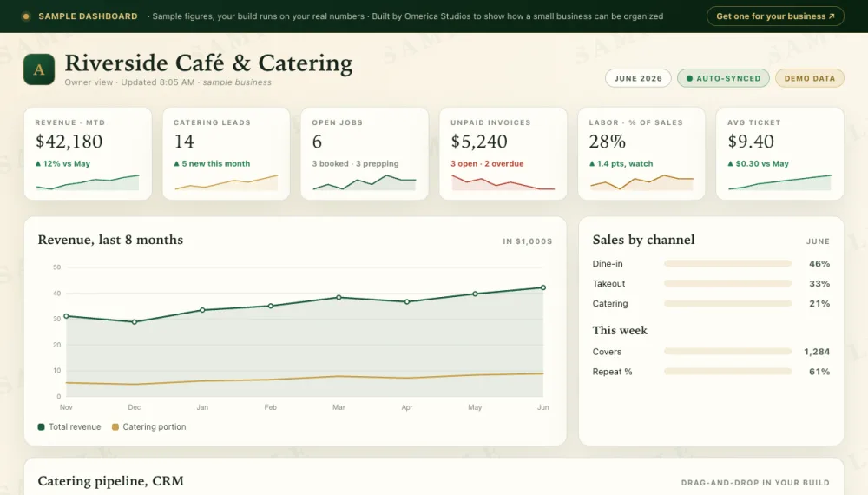Open the Labor % of Sales card
The height and width of the screenshot is (495, 868).
click(x=641, y=154)
